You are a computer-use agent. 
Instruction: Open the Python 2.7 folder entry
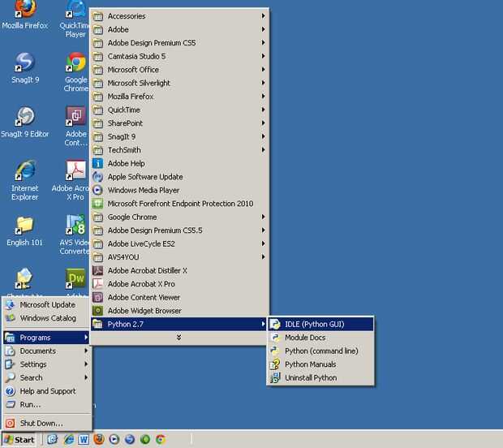click(179, 324)
